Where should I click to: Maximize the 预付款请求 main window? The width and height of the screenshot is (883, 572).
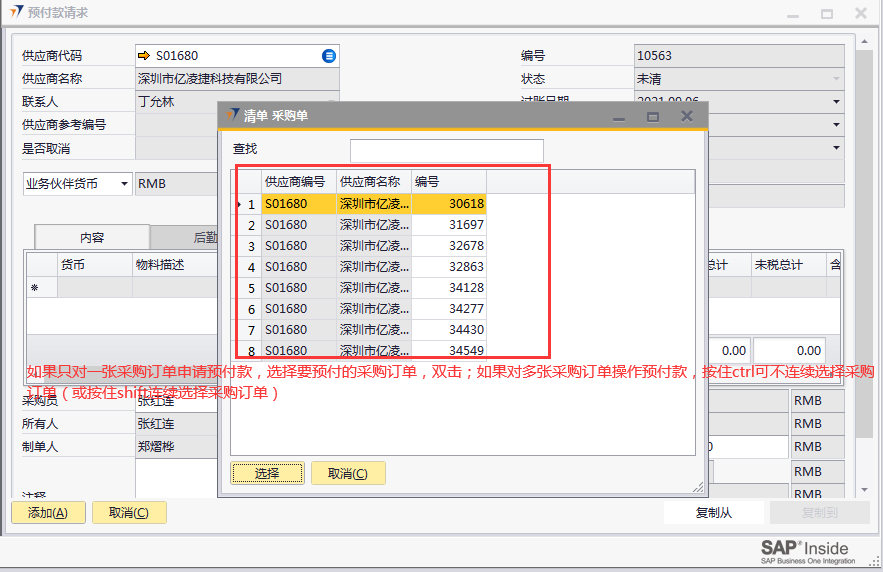click(x=827, y=14)
